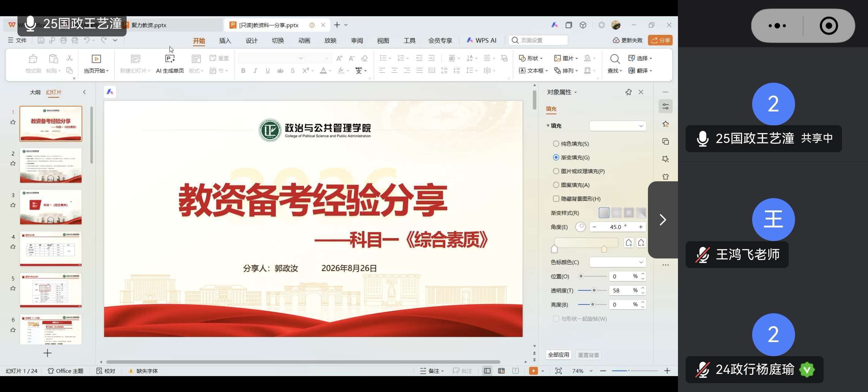Select the fourth 渐变样式 style option
The height and width of the screenshot is (392, 868).
641,213
